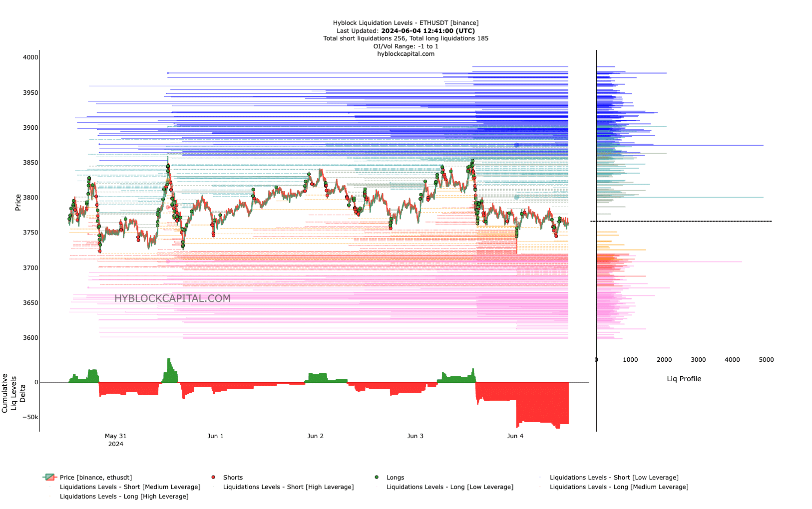The height and width of the screenshot is (509, 812).
Task: Click the 3950 price axis label
Action: click(x=30, y=93)
